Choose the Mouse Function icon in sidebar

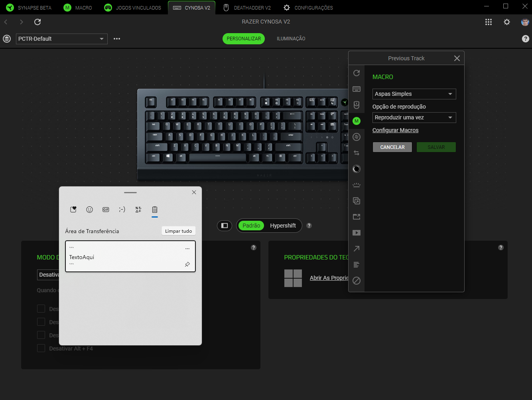coord(357,105)
